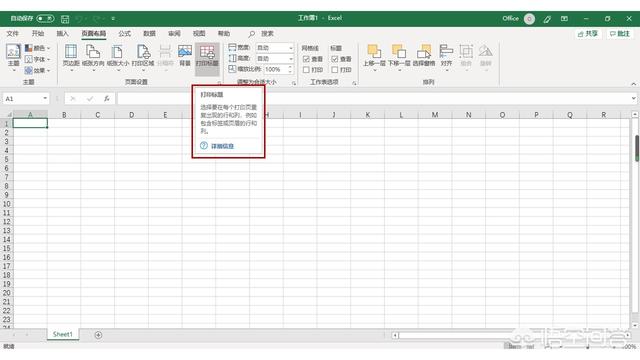Click the Print Area (打印区域) icon

143,52
